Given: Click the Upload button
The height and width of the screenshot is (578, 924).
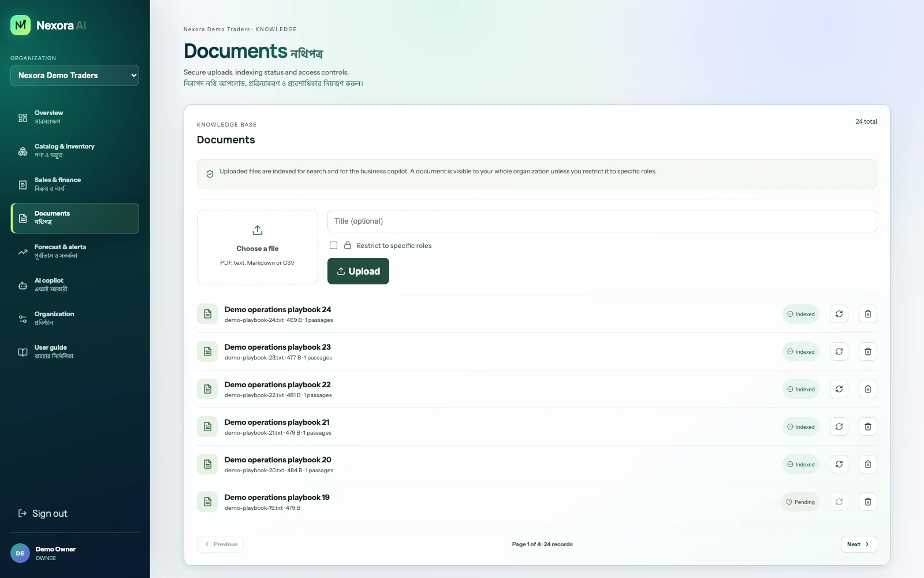Looking at the screenshot, I should [x=358, y=271].
